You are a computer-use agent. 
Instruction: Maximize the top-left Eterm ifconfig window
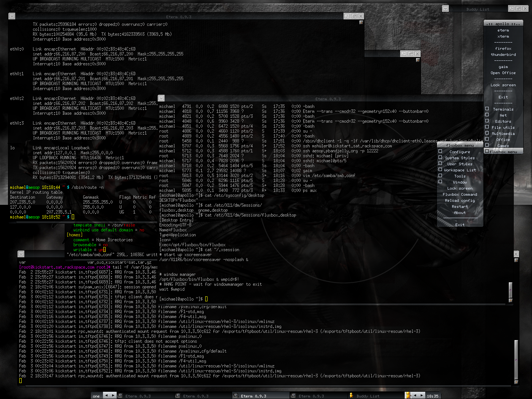(354, 16)
